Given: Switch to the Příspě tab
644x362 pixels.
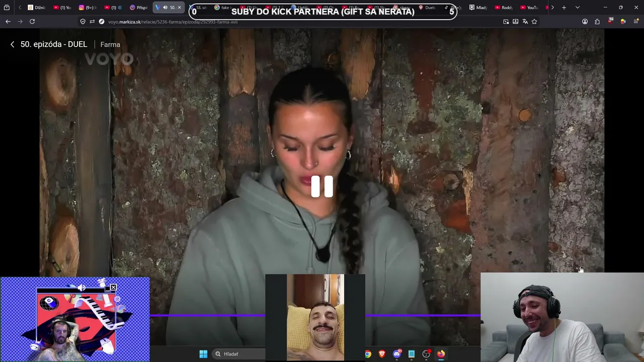Looking at the screenshot, I should [x=139, y=8].
